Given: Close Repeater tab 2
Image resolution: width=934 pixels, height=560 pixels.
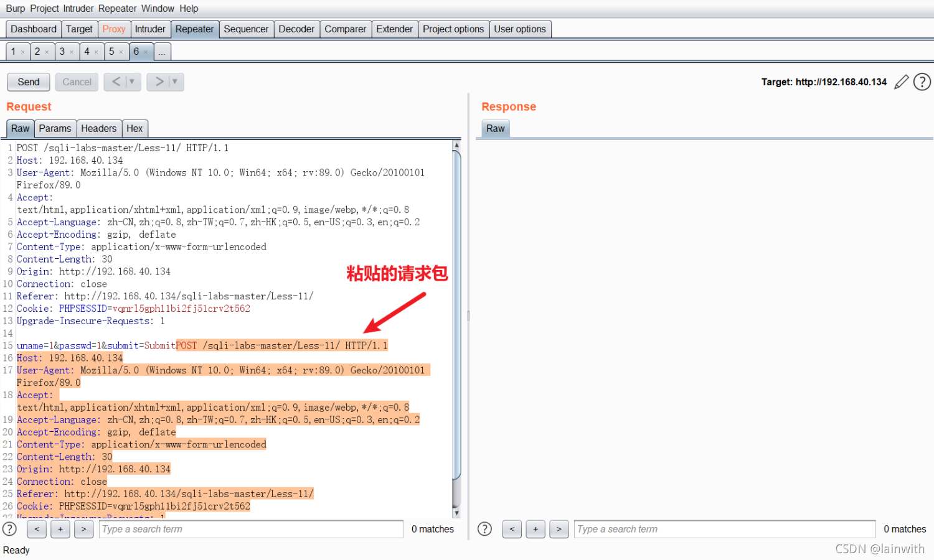Looking at the screenshot, I should 47,52.
